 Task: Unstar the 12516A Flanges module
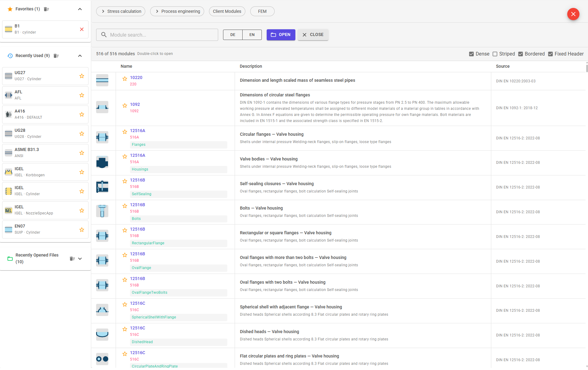tap(124, 132)
